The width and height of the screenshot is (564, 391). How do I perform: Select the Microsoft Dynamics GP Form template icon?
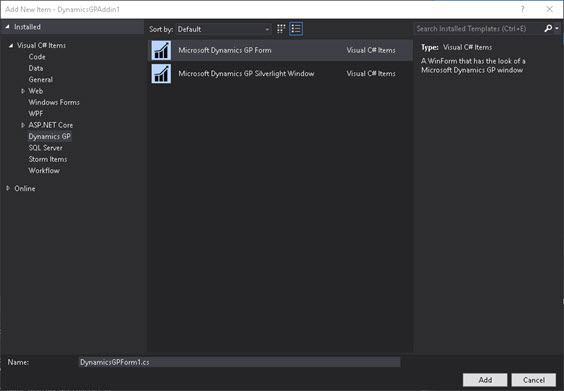[x=161, y=50]
